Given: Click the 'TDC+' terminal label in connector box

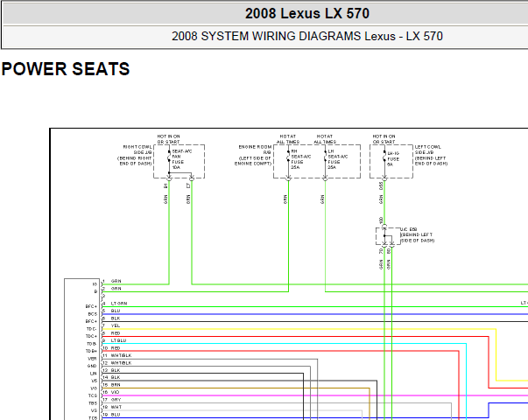Looking at the screenshot, I should (91, 337).
